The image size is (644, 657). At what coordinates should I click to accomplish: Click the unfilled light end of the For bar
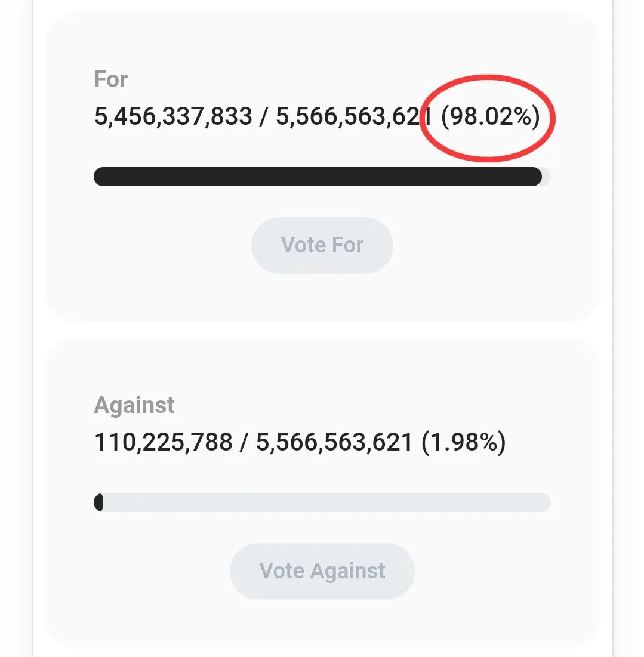[x=546, y=177]
